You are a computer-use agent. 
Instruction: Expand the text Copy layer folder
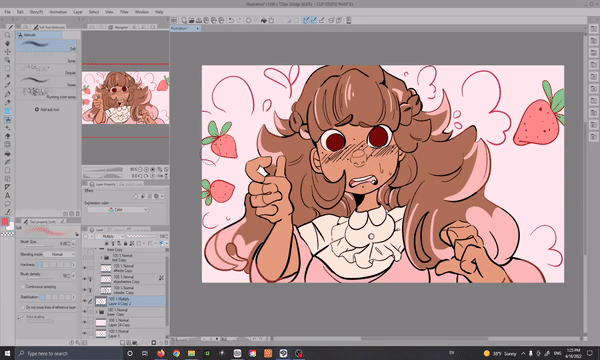click(101, 257)
